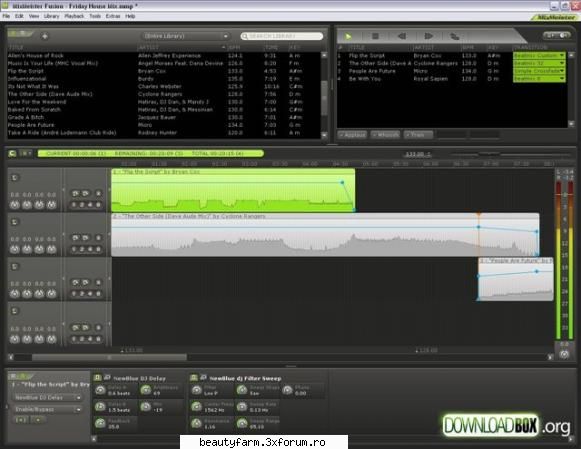Flip the toggle switch at top right of playlist panel
Image resolution: width=581 pixels, height=449 pixels.
click(557, 36)
